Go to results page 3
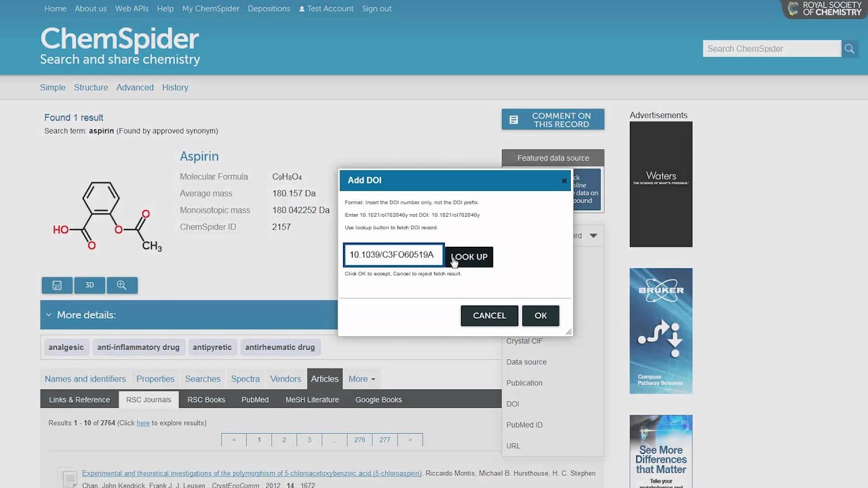Viewport: 868px width, 488px height. [309, 440]
